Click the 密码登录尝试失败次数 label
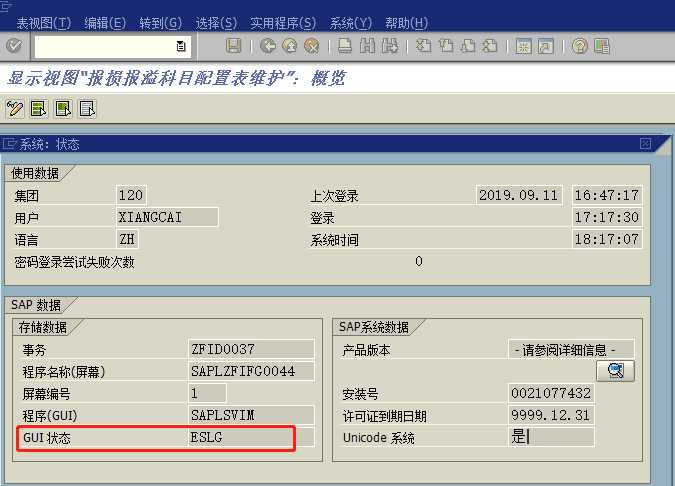The width and height of the screenshot is (675, 486). 74,262
